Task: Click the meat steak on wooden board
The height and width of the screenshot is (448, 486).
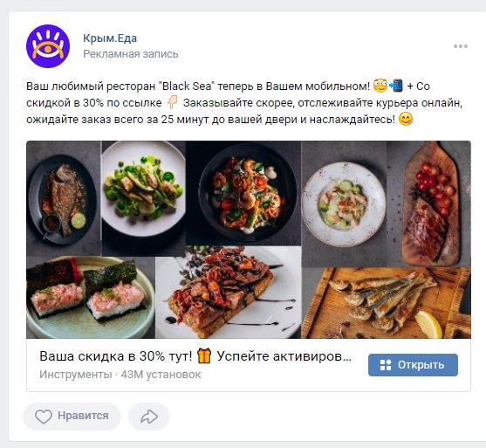Action: point(428,204)
